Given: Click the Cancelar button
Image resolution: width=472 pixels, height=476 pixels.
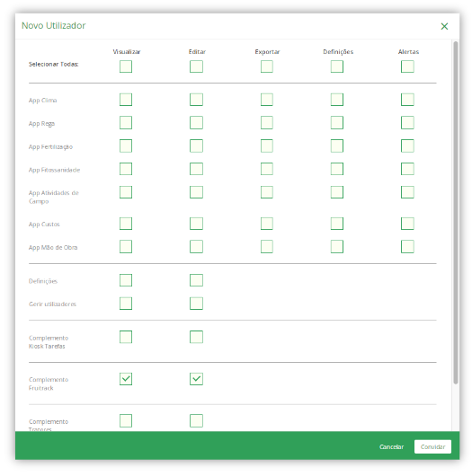Looking at the screenshot, I should click(x=391, y=446).
